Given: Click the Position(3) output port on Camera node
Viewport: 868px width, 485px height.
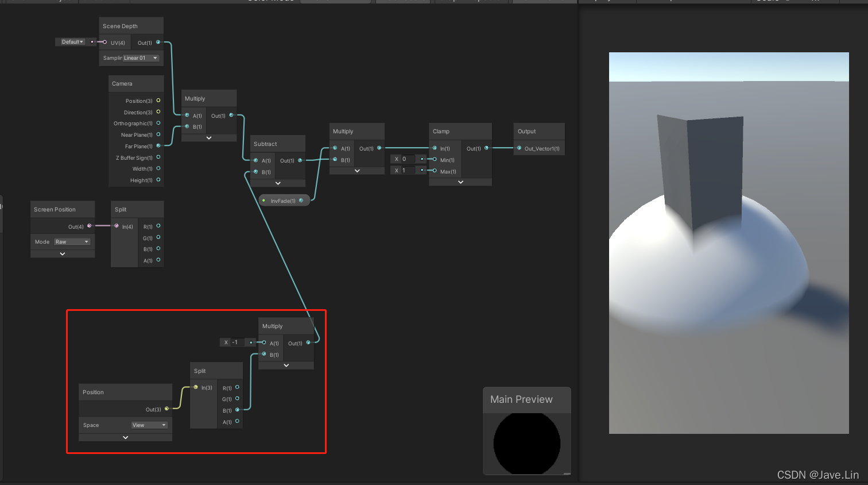Looking at the screenshot, I should click(x=158, y=101).
